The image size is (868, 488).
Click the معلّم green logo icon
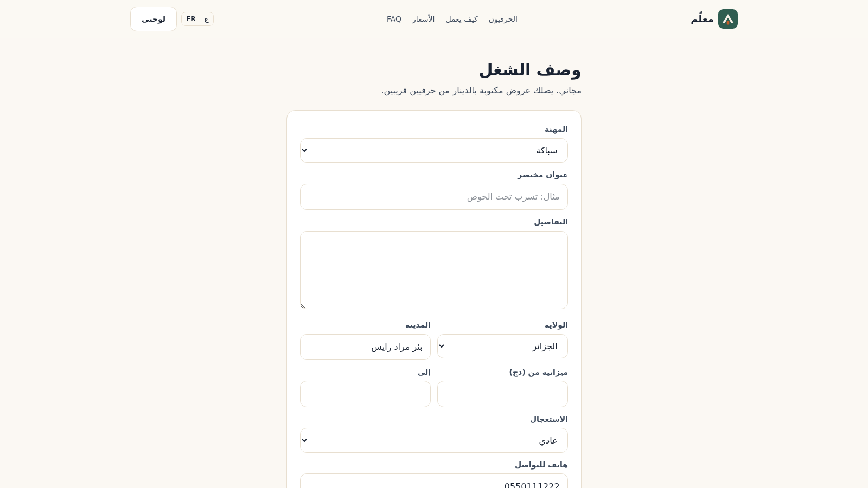728,19
